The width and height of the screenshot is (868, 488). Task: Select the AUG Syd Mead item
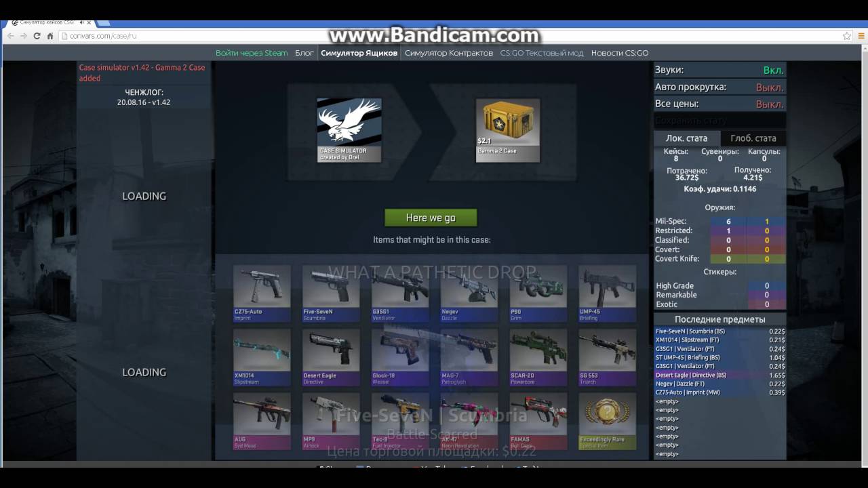[262, 421]
